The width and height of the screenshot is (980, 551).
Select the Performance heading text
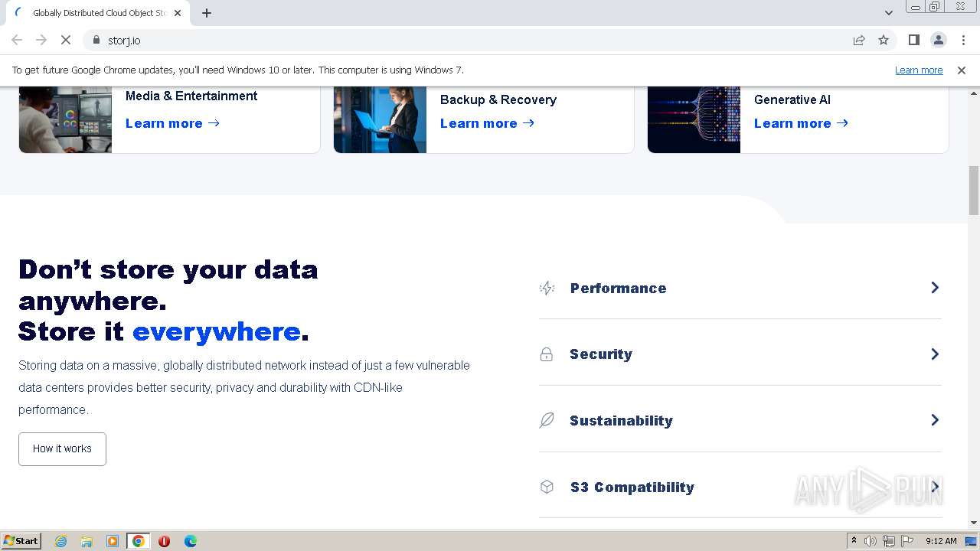(x=619, y=289)
